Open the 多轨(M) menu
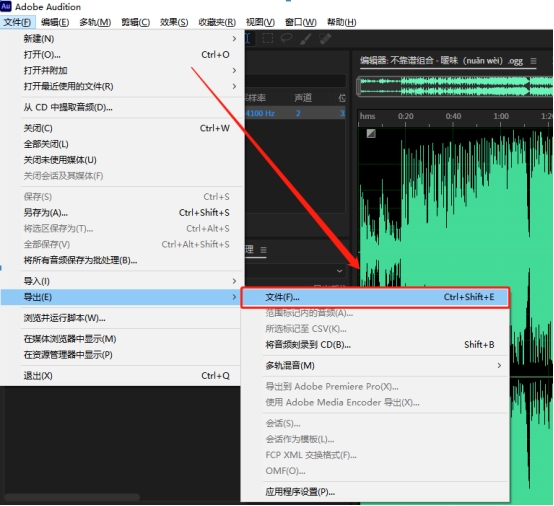The image size is (554, 506). (x=95, y=22)
